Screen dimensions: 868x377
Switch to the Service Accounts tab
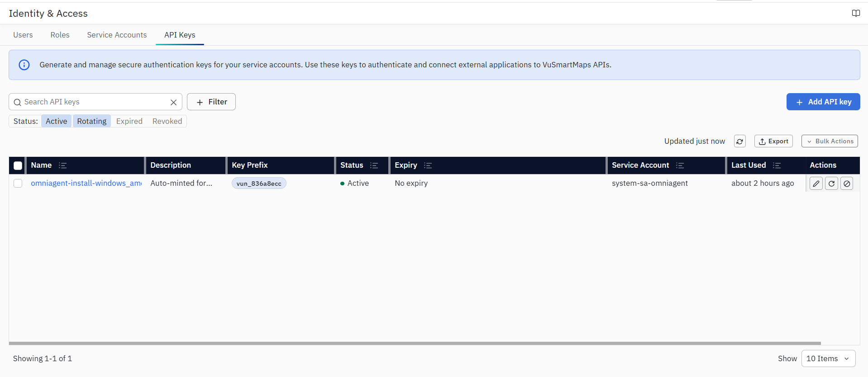pos(117,35)
